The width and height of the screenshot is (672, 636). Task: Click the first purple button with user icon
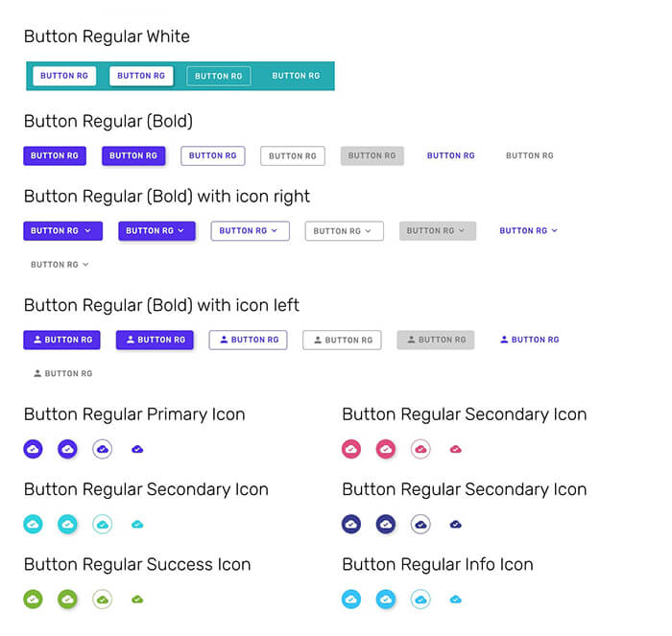(61, 340)
